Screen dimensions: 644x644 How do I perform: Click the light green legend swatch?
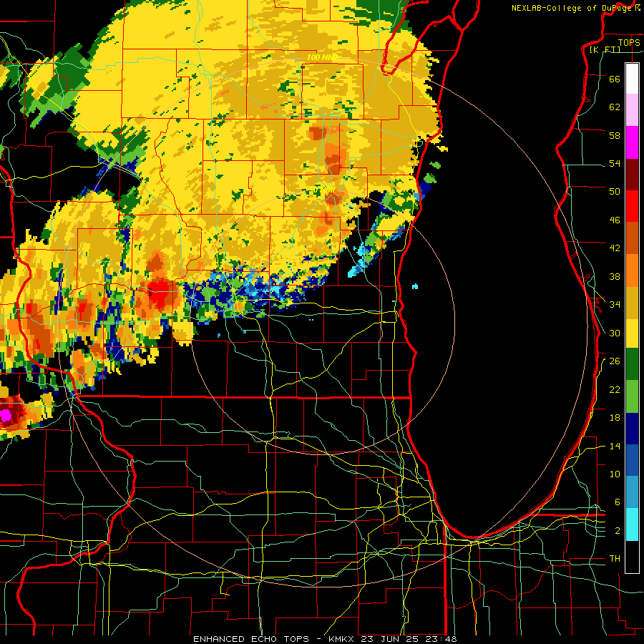point(632,396)
